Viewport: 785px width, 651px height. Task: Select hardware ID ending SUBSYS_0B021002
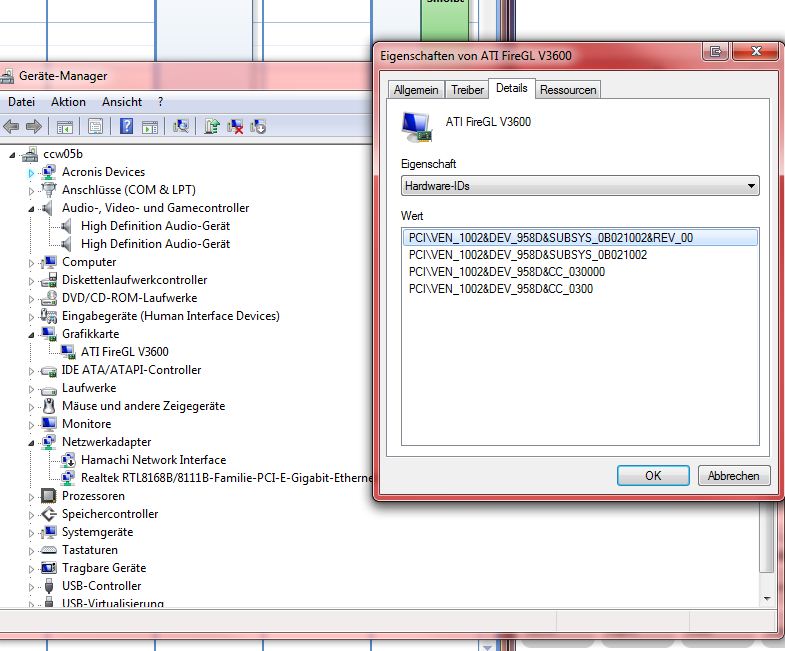[x=528, y=255]
